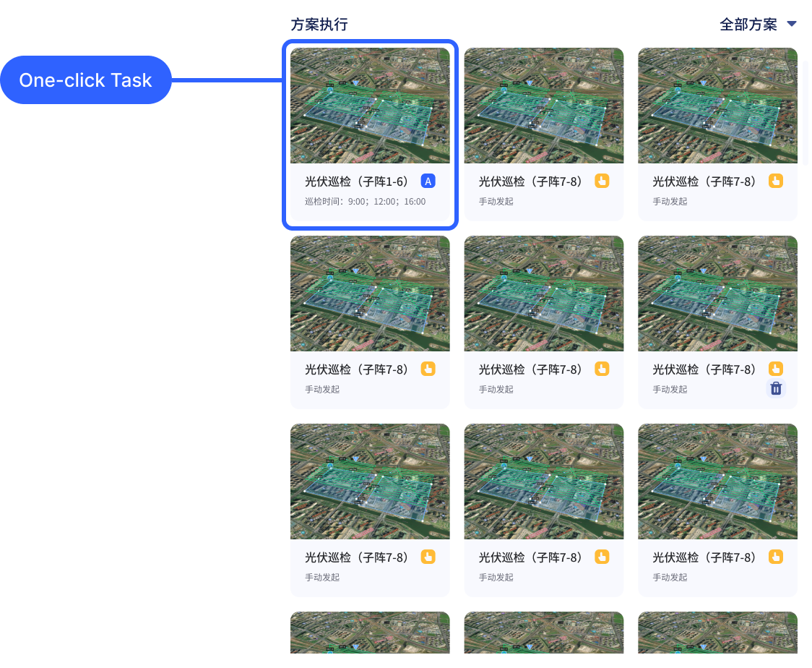Image resolution: width=812 pixels, height=668 pixels.
Task: Click the trash delete icon on the plan card
Action: click(776, 389)
